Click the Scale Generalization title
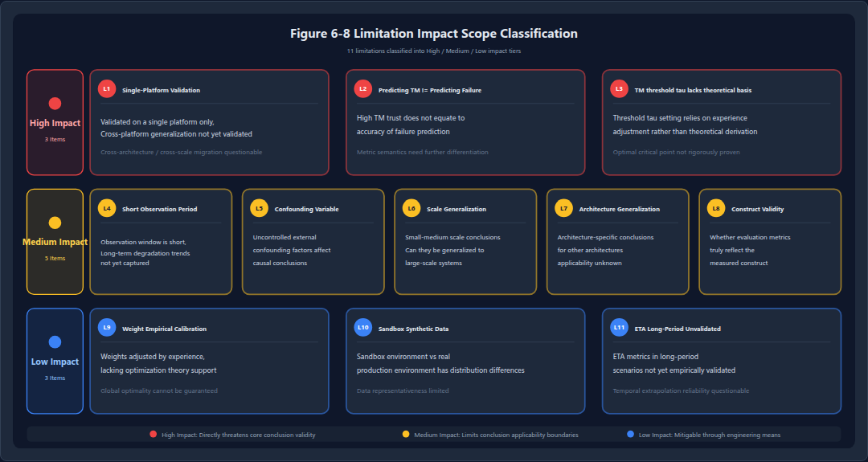 [457, 209]
